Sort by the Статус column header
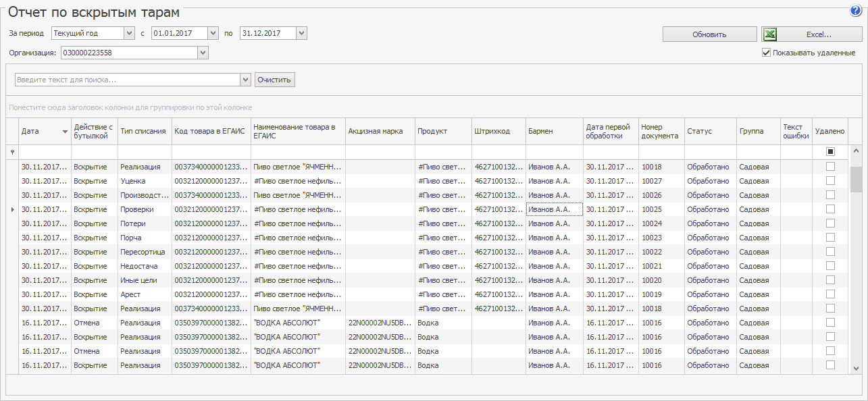 (709, 132)
